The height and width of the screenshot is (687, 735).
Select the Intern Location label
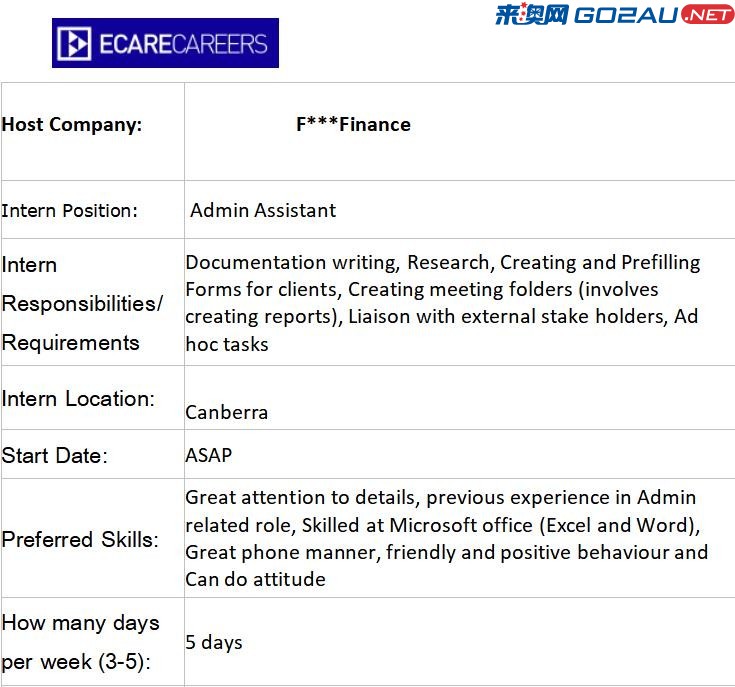point(78,399)
